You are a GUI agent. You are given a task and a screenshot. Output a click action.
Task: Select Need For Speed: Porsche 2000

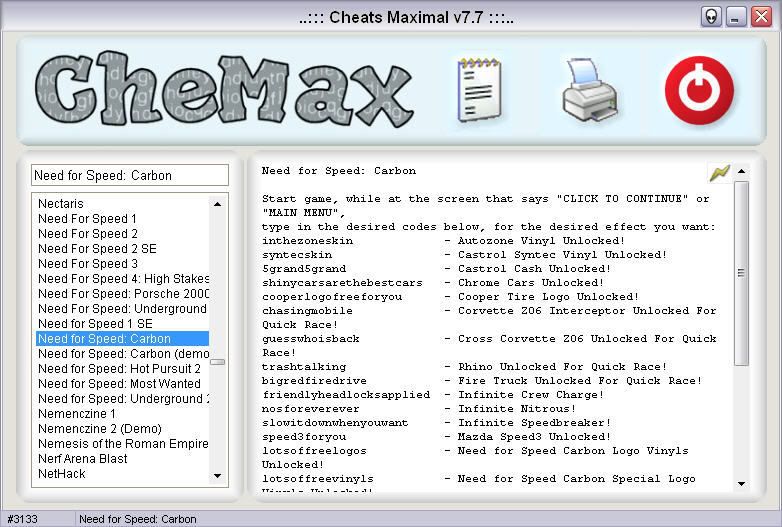[123, 293]
